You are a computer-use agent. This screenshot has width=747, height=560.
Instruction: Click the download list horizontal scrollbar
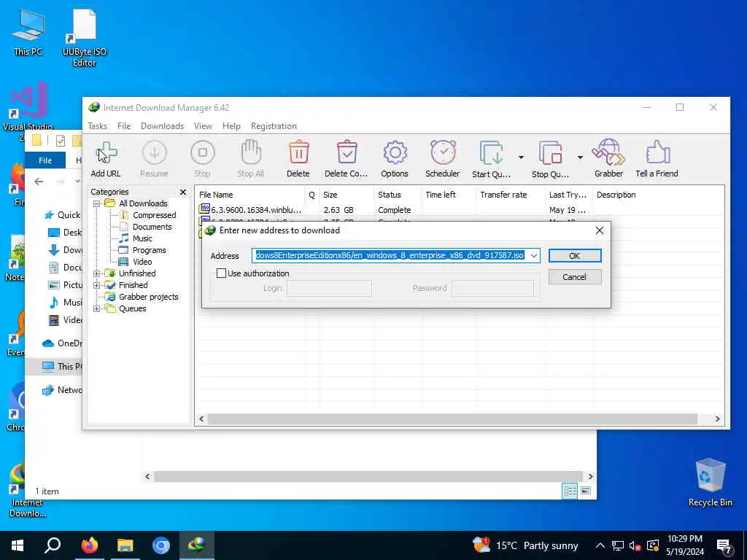click(x=452, y=419)
